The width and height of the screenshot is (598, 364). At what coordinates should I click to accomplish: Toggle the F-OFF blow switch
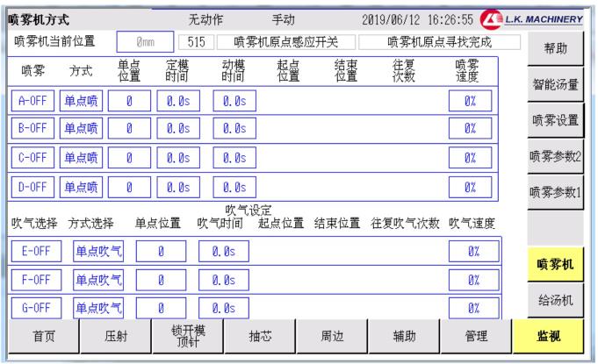click(x=36, y=280)
